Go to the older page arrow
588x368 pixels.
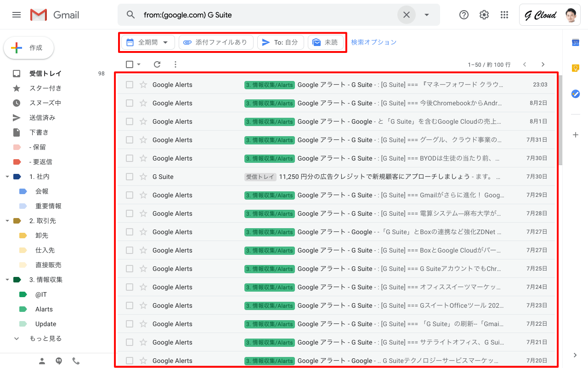click(x=543, y=64)
